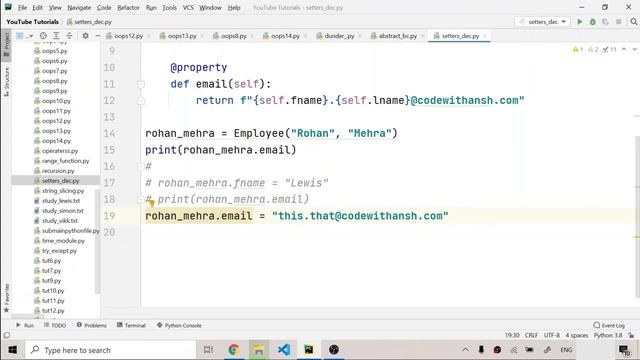Open the Favorites tool window strip
Image resolution: width=640 pixels, height=360 pixels.
tap(7, 298)
